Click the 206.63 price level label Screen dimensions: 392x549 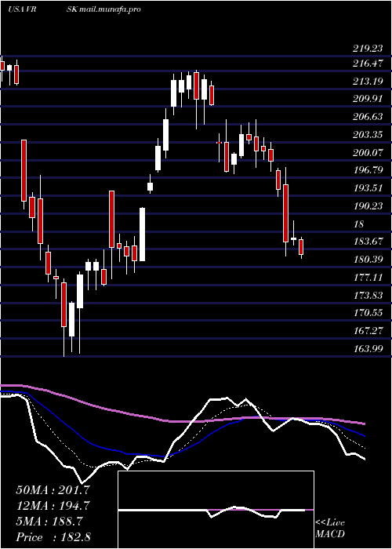pos(368,117)
